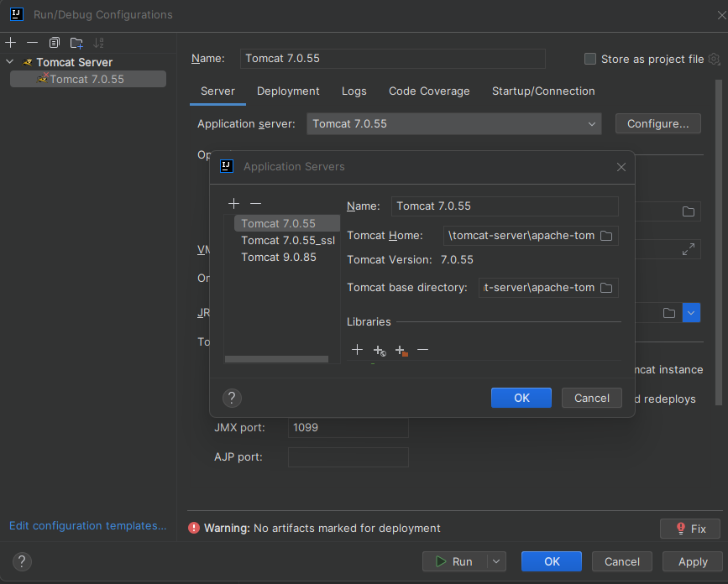
Task: Browse for Tomcat base directory folder
Action: (x=606, y=288)
